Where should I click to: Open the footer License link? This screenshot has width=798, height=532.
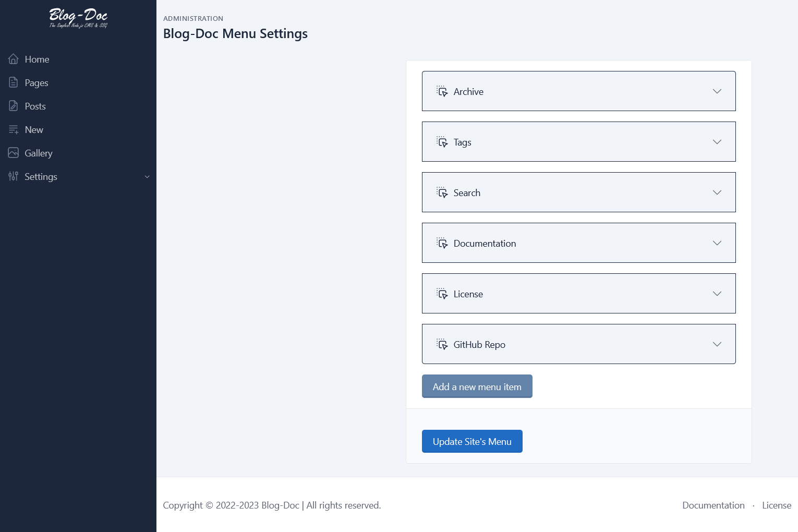tap(777, 505)
